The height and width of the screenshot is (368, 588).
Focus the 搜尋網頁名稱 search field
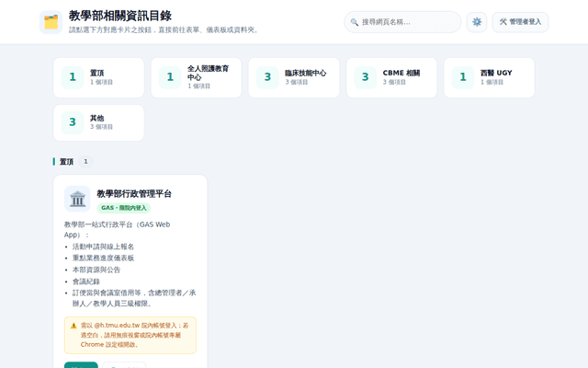coord(402,22)
